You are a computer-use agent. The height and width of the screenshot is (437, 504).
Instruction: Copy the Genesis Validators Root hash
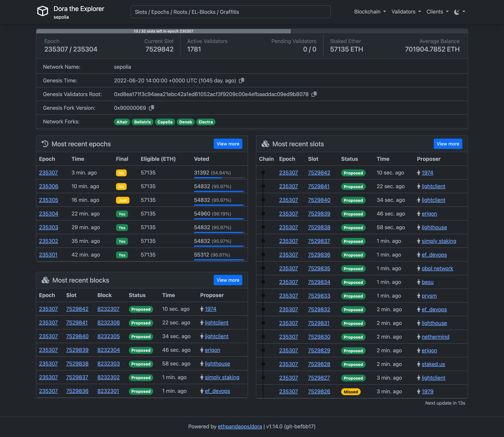pos(314,94)
